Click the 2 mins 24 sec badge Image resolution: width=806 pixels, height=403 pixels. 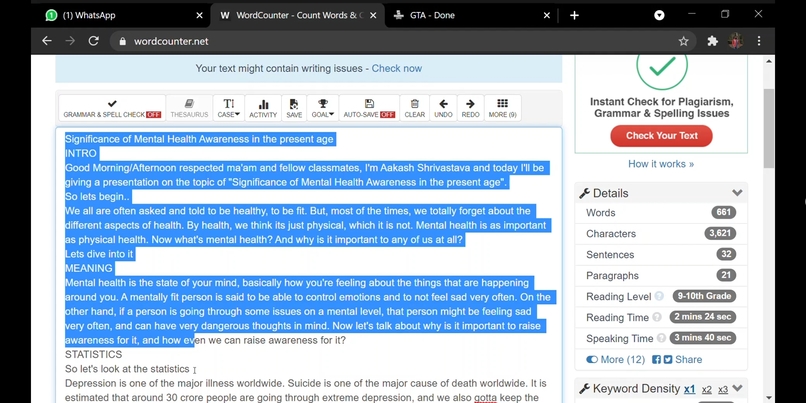coord(703,317)
